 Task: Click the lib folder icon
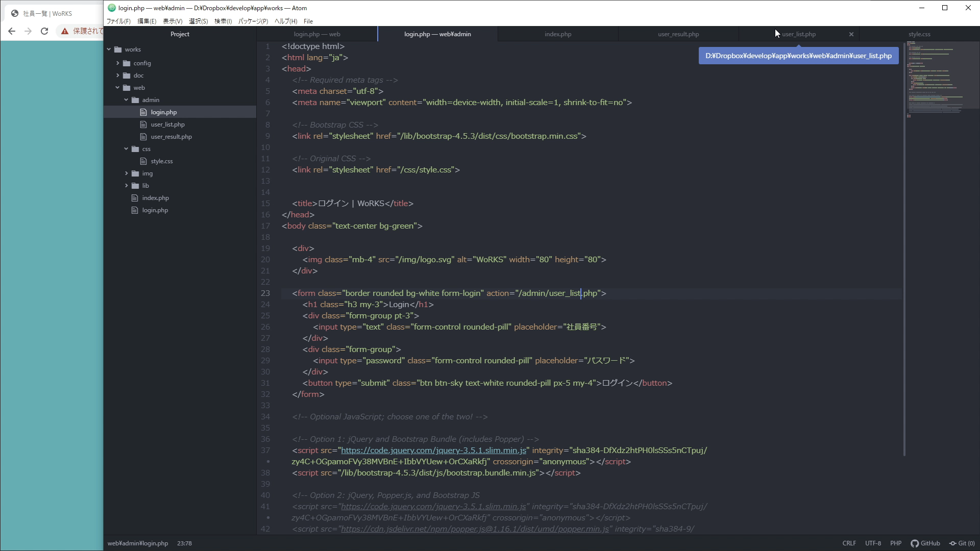click(135, 186)
